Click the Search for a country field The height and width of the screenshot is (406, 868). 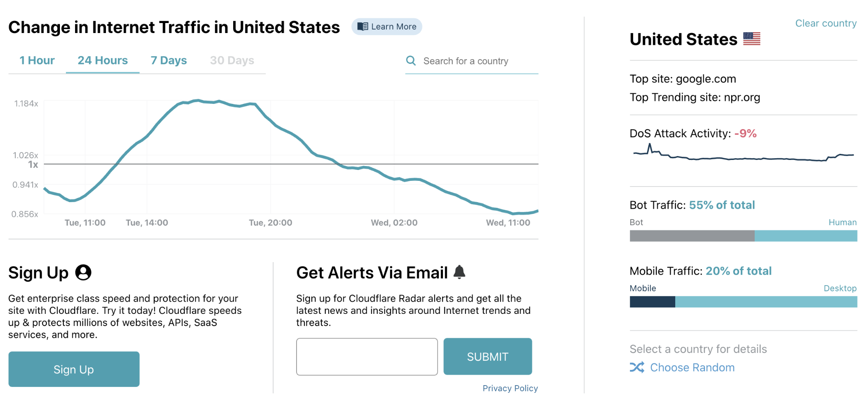(x=472, y=61)
